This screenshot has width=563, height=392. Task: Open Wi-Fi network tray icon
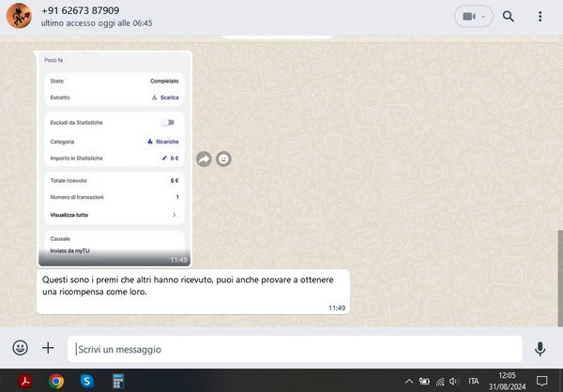click(440, 382)
